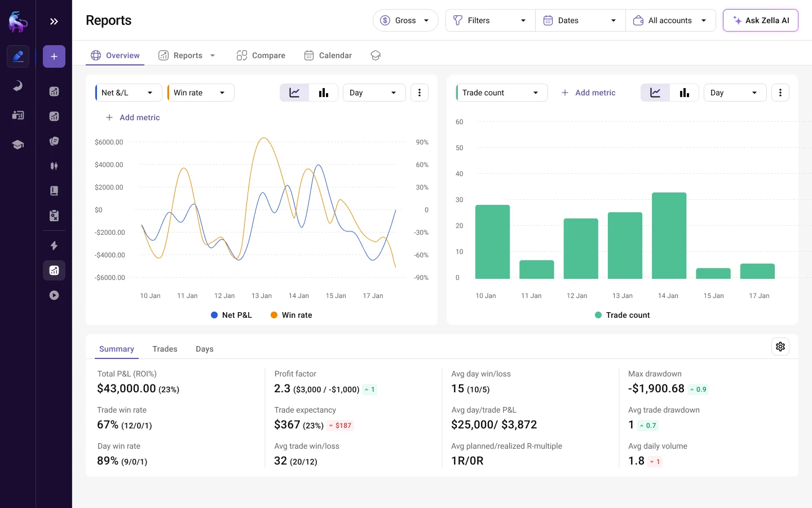Viewport: 812px width, 508px height.
Task: Open the curved-arrow icon in the left rail
Action: (x=18, y=86)
